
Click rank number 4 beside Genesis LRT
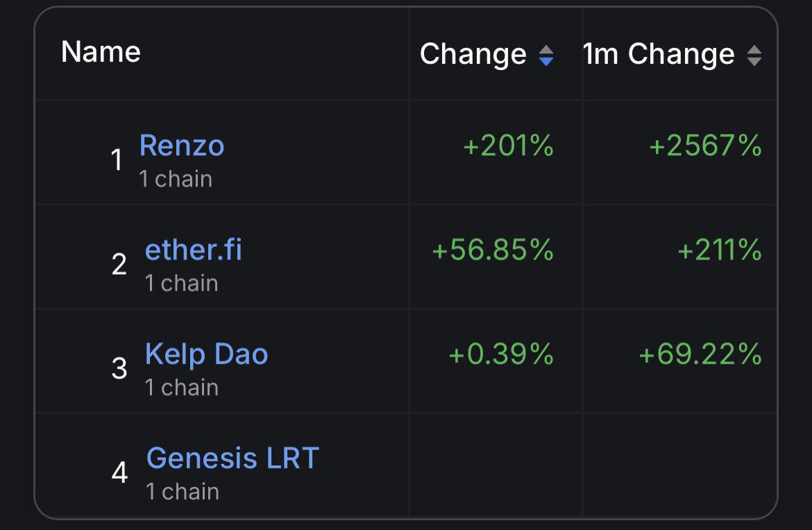pos(119,472)
